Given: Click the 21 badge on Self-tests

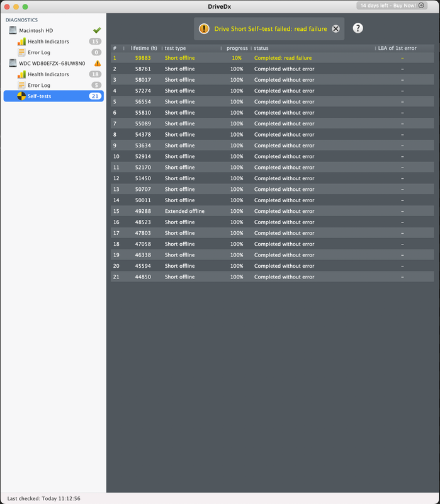Looking at the screenshot, I should [x=95, y=96].
